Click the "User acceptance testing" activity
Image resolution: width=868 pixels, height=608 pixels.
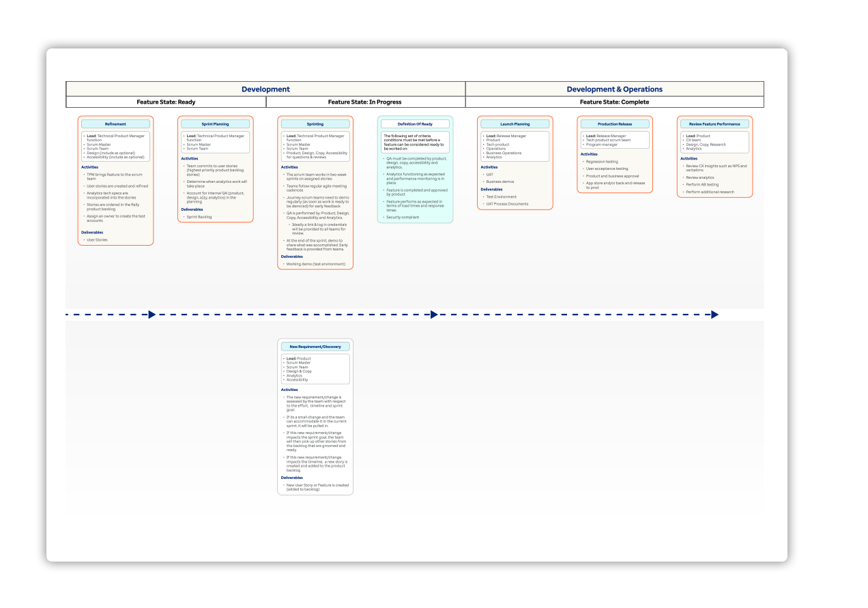pos(607,169)
